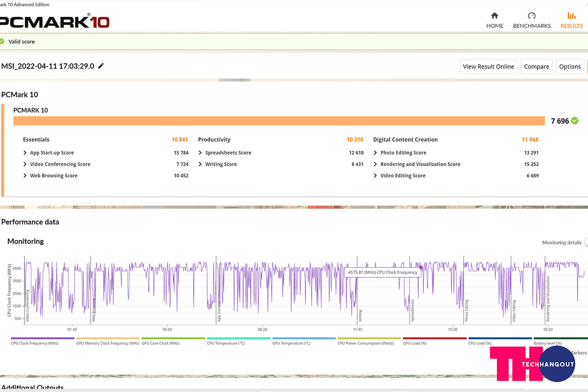Viewport: 588px width, 392px height.
Task: Toggle CPU Clock Frequency legend swatch
Action: [42, 338]
